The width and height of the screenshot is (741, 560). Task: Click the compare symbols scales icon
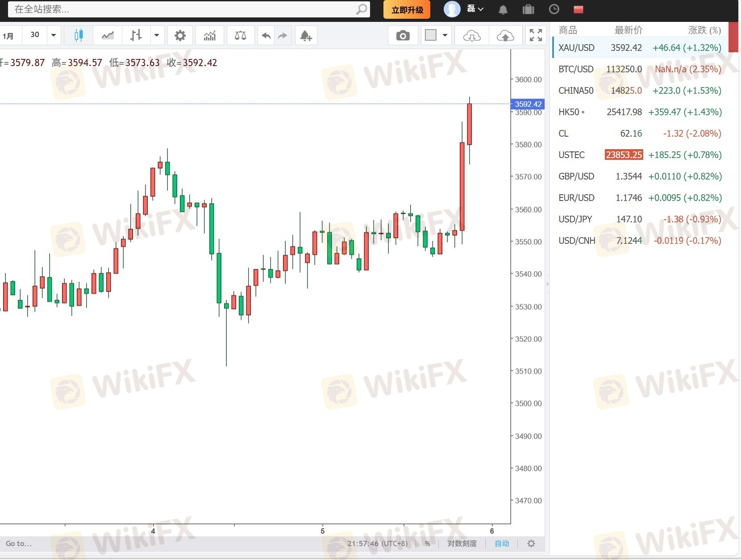[241, 35]
